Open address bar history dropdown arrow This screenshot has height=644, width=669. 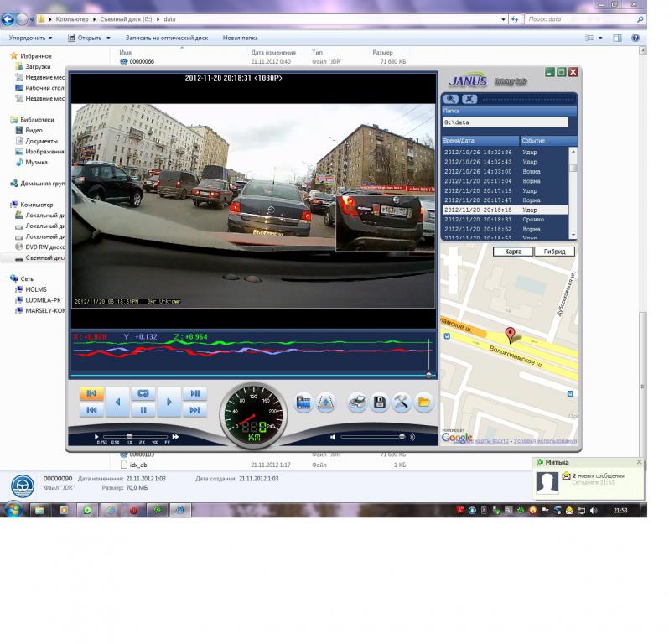[504, 19]
